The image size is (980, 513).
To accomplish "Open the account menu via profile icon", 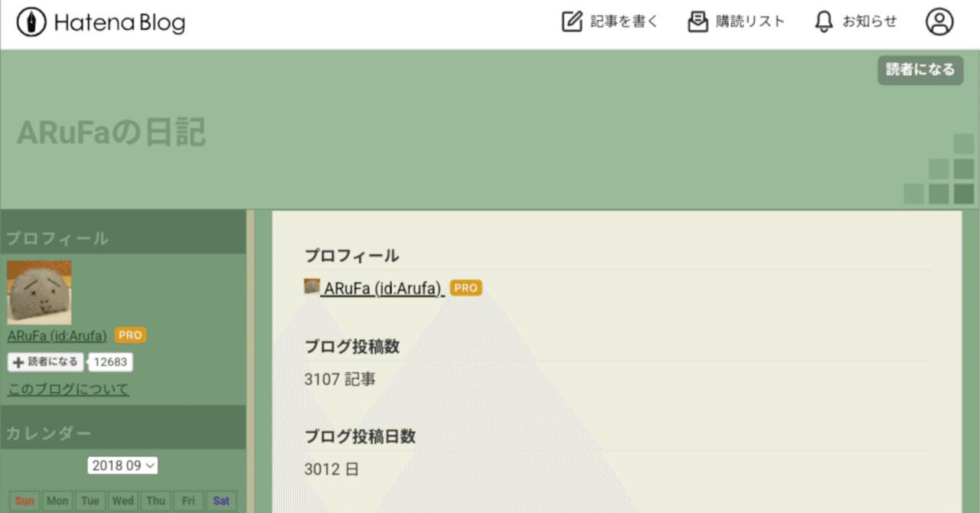I will pyautogui.click(x=940, y=21).
